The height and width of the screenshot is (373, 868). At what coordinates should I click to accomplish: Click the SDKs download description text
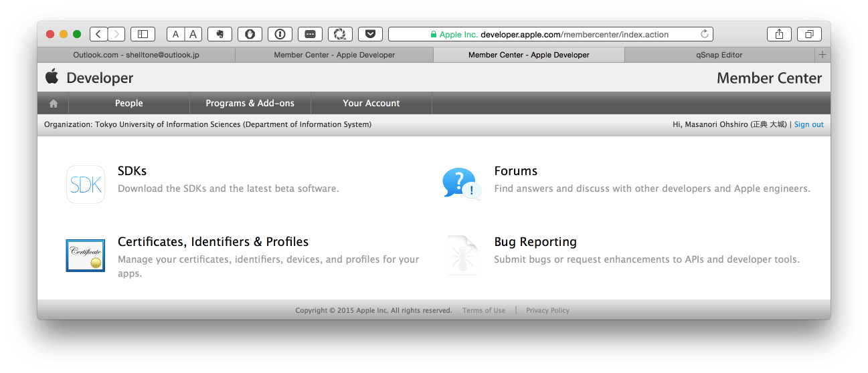pyautogui.click(x=228, y=189)
